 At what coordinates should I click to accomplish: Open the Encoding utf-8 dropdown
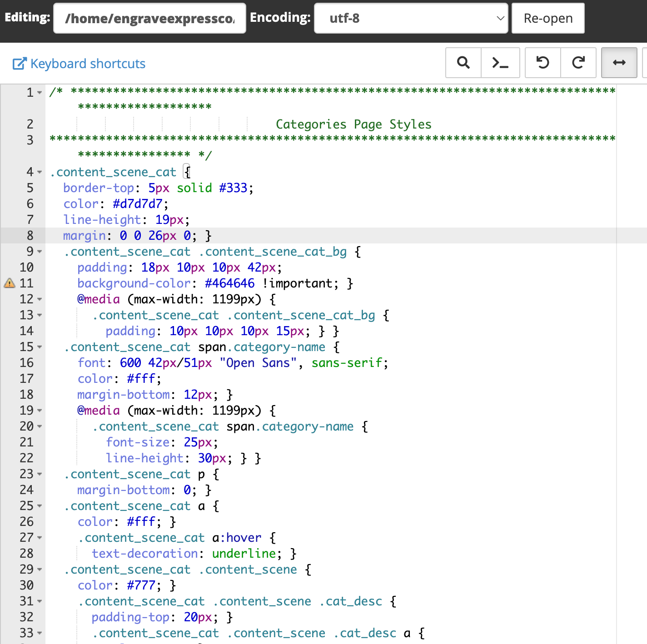pos(411,18)
